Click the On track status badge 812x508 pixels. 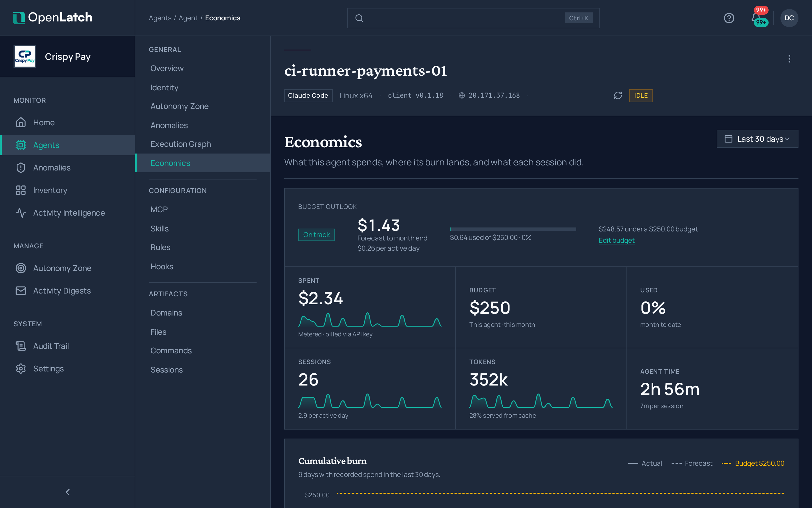(x=316, y=235)
